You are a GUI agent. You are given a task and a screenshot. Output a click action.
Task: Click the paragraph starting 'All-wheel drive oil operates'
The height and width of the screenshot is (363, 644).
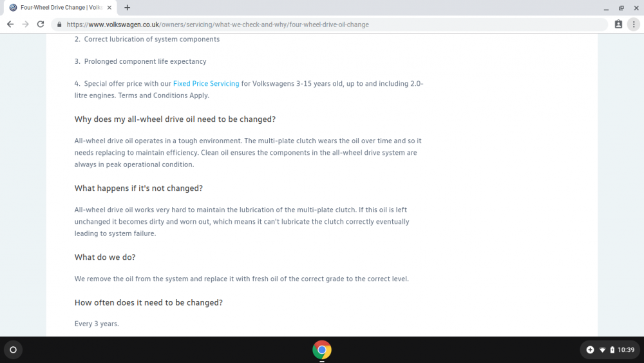248,153
